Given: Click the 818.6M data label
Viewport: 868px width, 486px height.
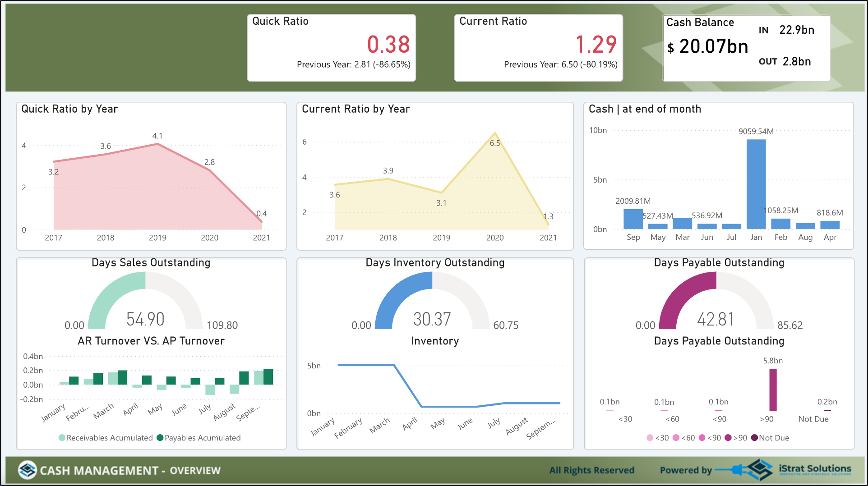Looking at the screenshot, I should 830,213.
